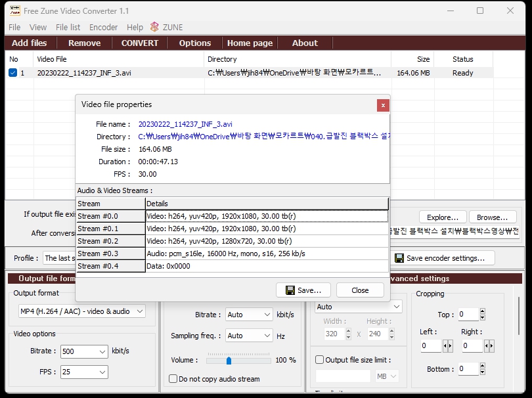532x398 pixels.
Task: Click Remove toolbar button
Action: (85, 43)
